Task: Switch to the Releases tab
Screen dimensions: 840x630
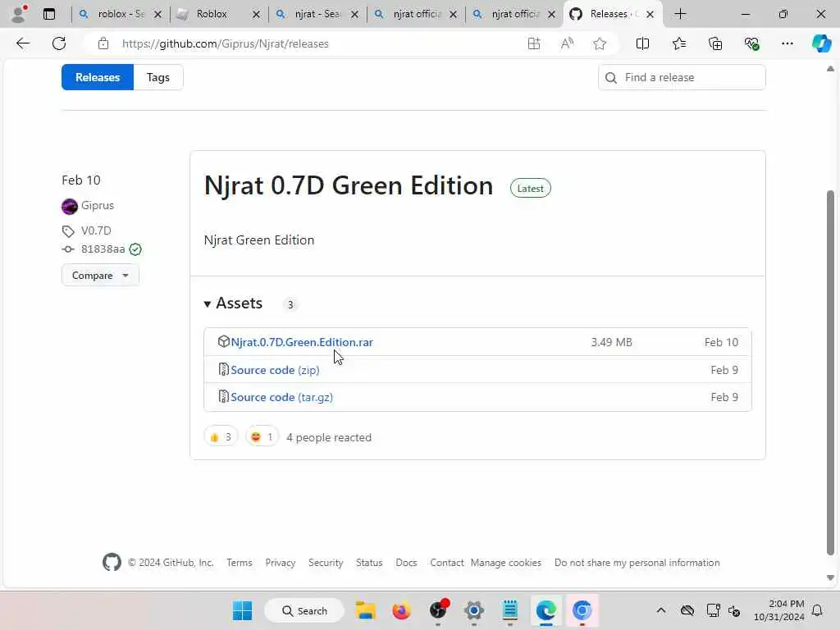Action: 98,77
